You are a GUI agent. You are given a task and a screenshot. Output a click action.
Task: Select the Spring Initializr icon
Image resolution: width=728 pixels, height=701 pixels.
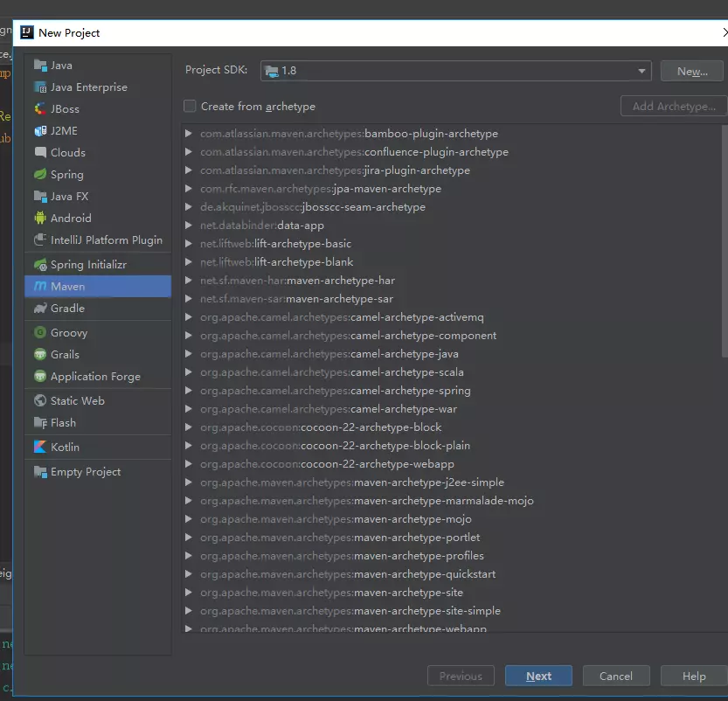click(x=40, y=265)
